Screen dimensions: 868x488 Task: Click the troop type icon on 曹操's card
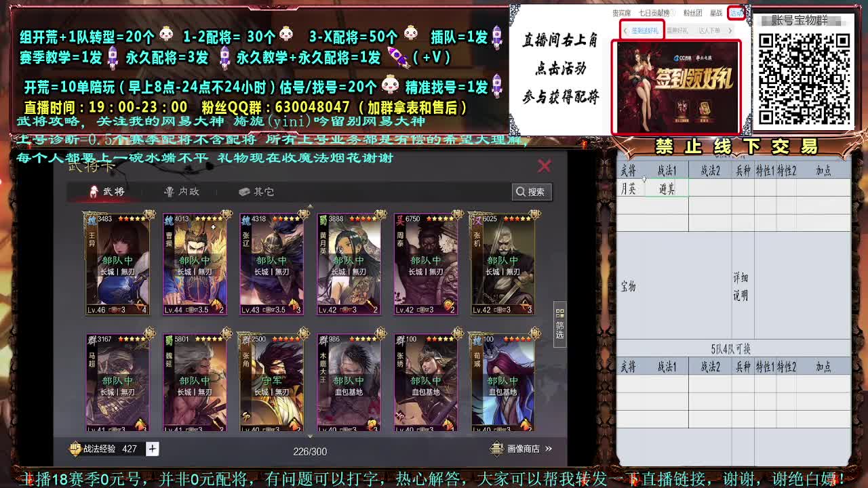(x=216, y=306)
